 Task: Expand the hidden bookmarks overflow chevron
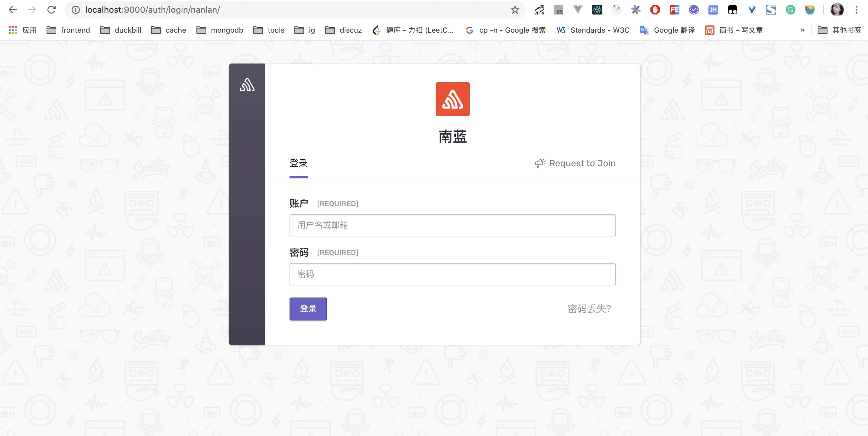tap(802, 30)
